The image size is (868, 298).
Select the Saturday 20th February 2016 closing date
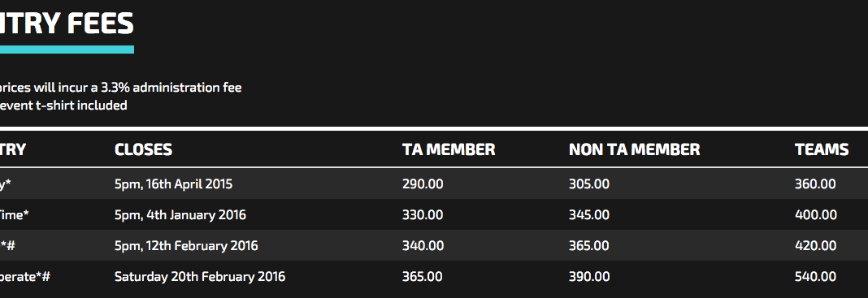(x=200, y=276)
